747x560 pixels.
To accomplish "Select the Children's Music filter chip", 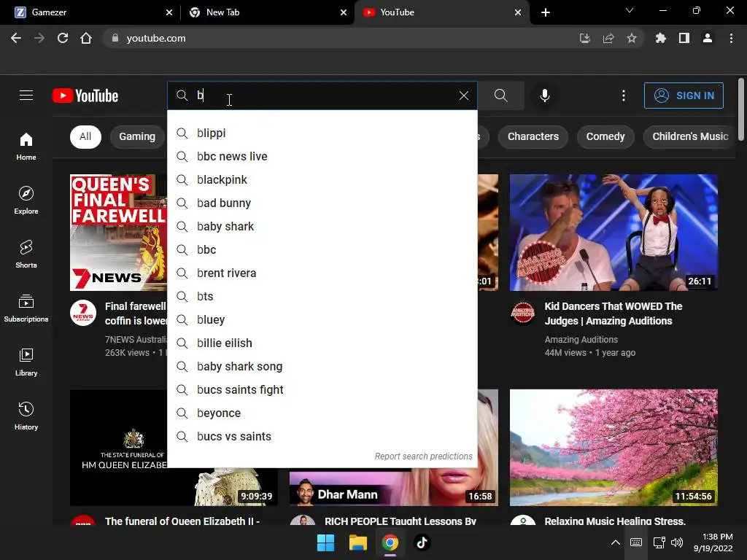I will tap(690, 136).
